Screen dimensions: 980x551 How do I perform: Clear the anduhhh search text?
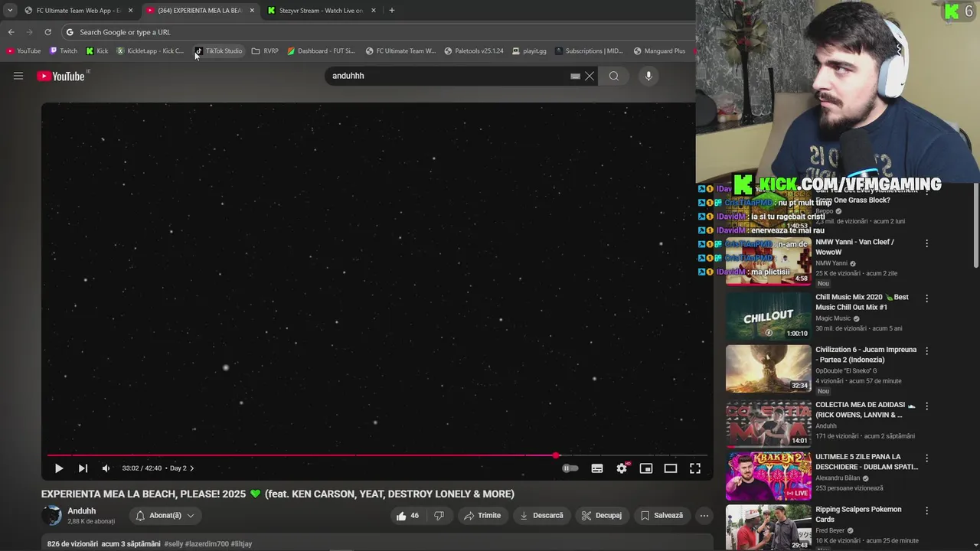point(590,76)
